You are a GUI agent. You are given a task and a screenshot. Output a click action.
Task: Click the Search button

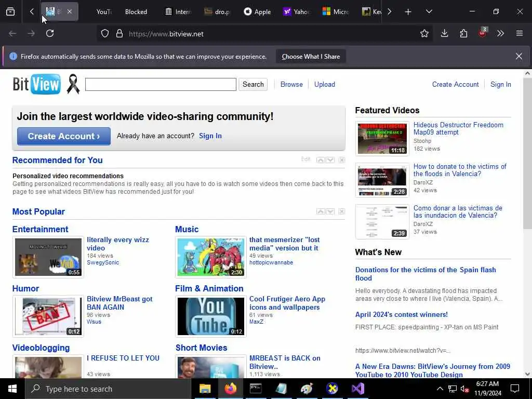253,85
